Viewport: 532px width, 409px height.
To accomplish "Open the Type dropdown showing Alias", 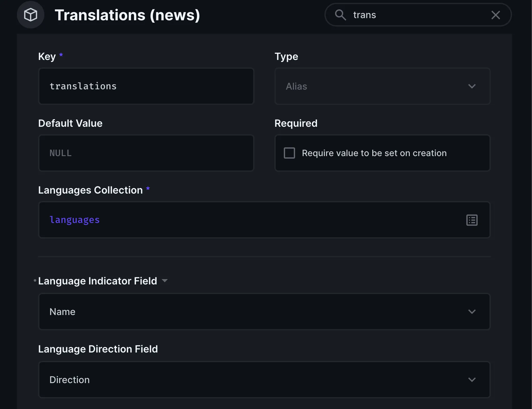I will (382, 86).
